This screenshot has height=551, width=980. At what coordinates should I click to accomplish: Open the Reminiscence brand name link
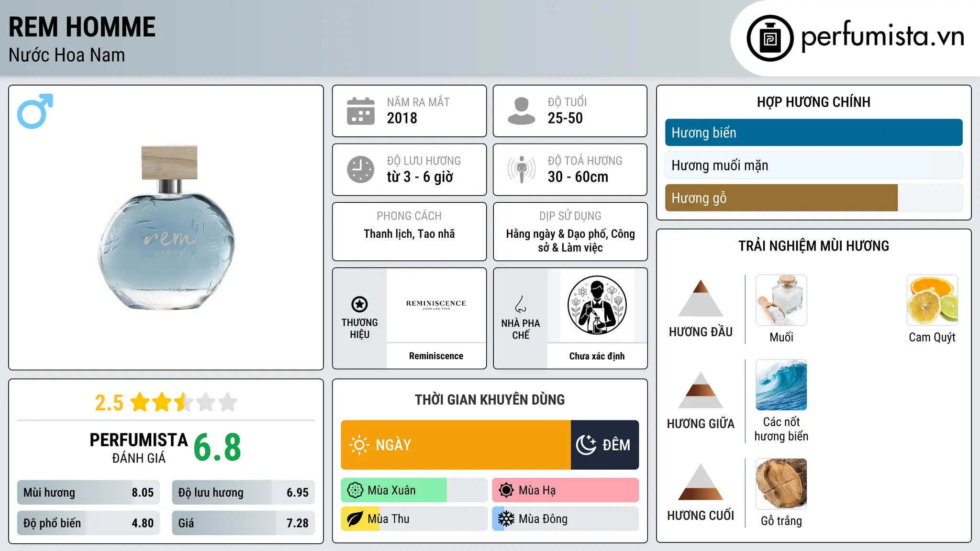[x=436, y=356]
